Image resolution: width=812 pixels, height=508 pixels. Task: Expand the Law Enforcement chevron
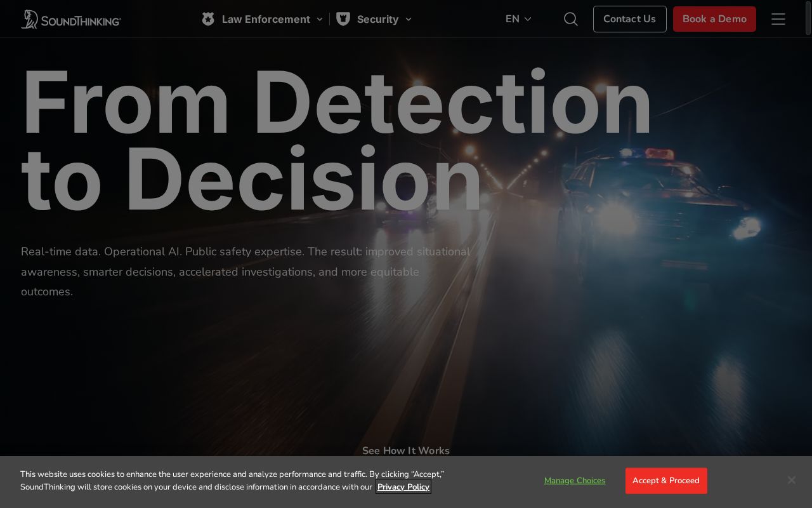(x=320, y=19)
